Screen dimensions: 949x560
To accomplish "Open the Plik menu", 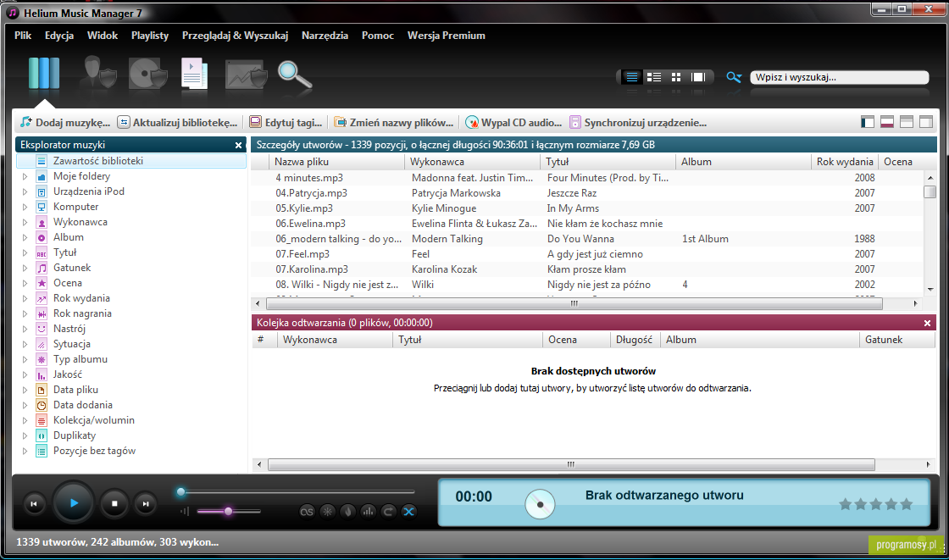I will [23, 35].
